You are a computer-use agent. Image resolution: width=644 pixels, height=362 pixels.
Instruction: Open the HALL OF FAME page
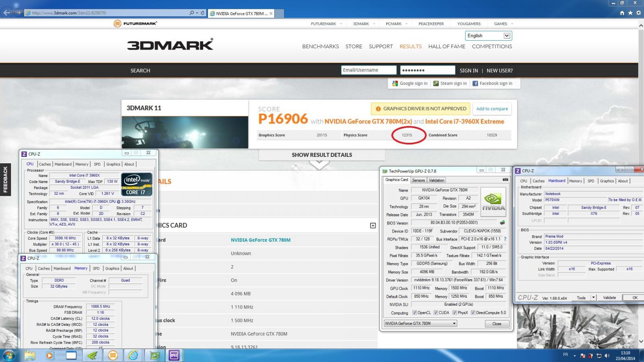(x=446, y=46)
